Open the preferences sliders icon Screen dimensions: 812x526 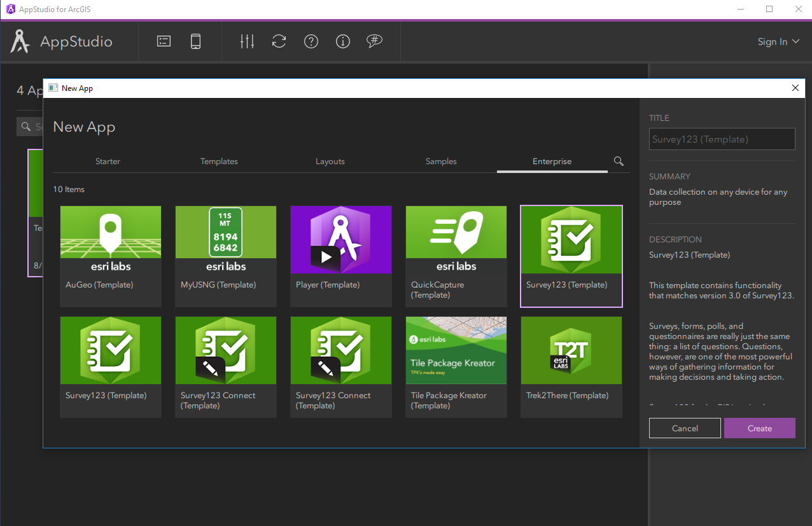(x=247, y=41)
